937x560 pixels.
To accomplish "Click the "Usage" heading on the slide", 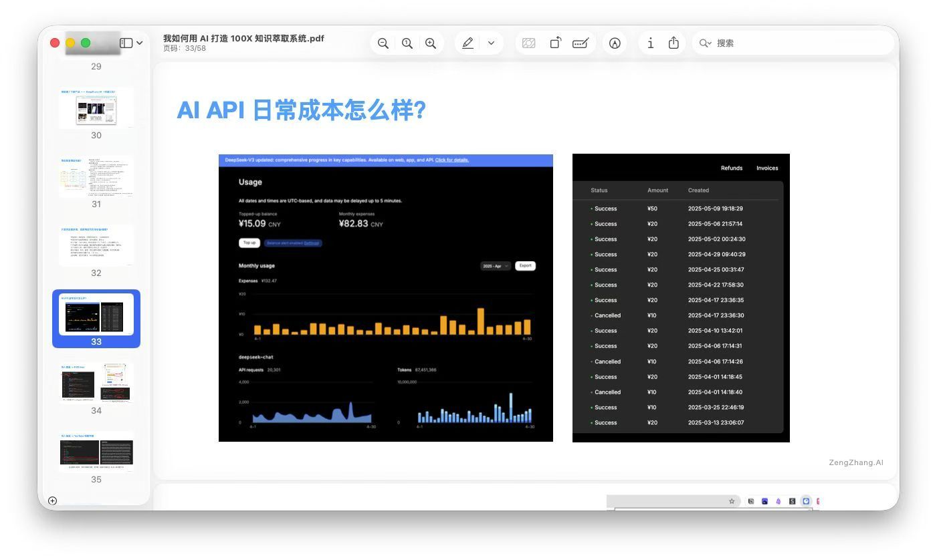I will click(250, 182).
